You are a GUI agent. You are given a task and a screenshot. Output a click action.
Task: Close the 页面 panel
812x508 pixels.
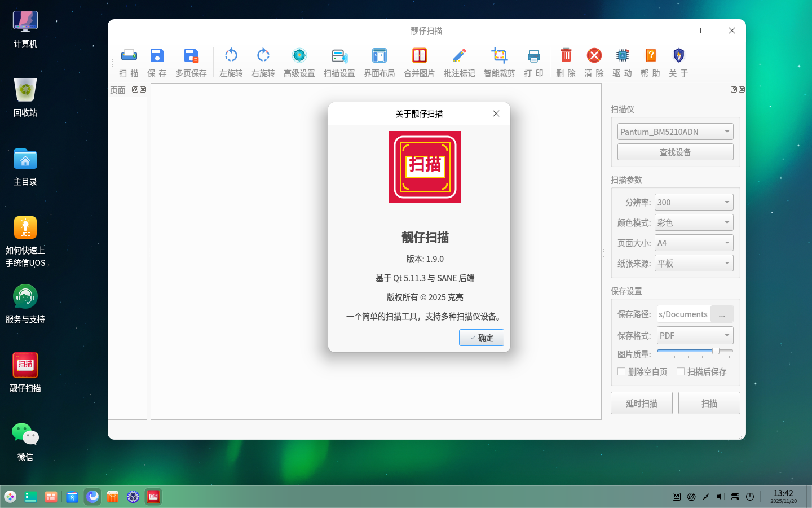[x=143, y=89]
